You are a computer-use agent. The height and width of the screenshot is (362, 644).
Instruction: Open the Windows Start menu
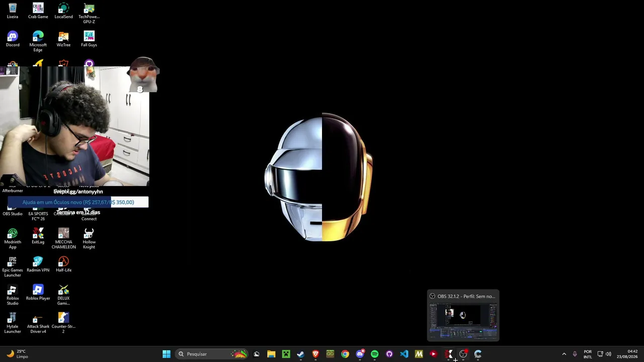point(167,354)
